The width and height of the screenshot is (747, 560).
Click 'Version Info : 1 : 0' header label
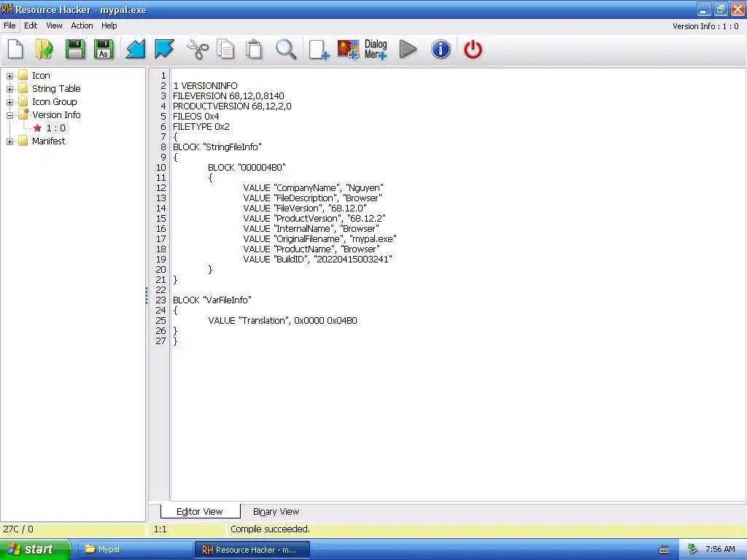coord(705,26)
